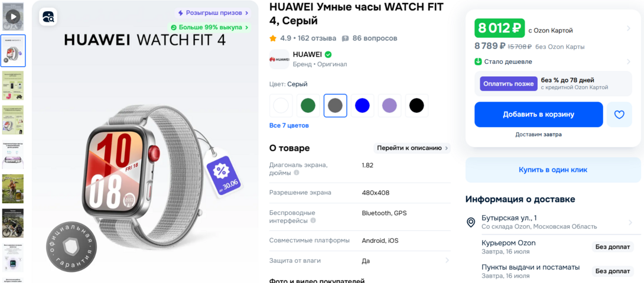Show 'Все 7 цветов' link
Viewport: 644px width, 283px height.
[289, 125]
